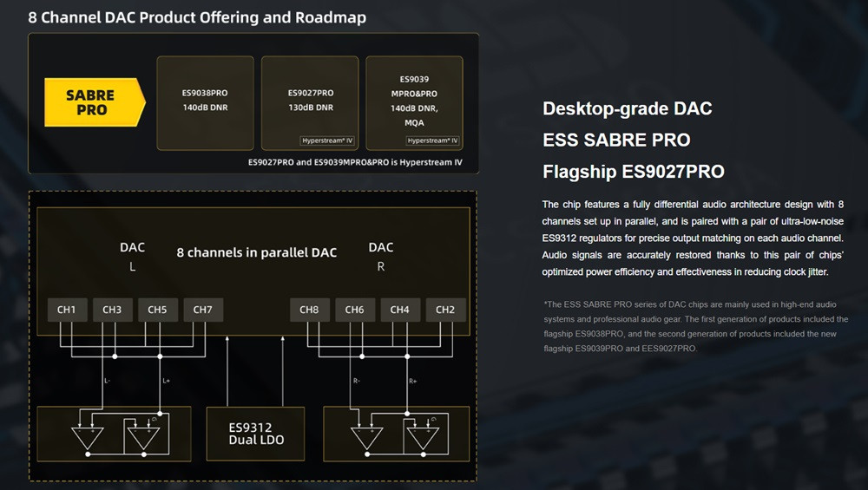Click the yellow SABRE PRO arrow badge
Screen dimensions: 868x490
95,102
